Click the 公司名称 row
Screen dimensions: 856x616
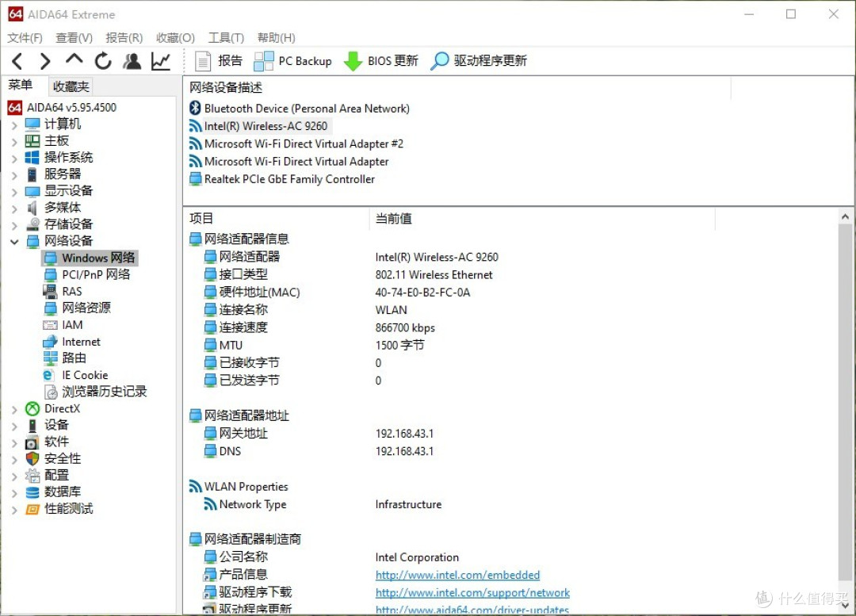point(331,557)
